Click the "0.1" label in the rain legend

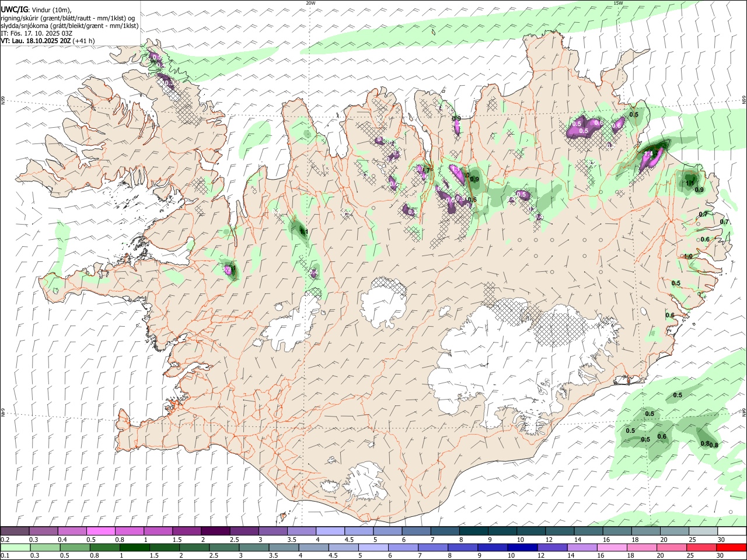coord(5,556)
